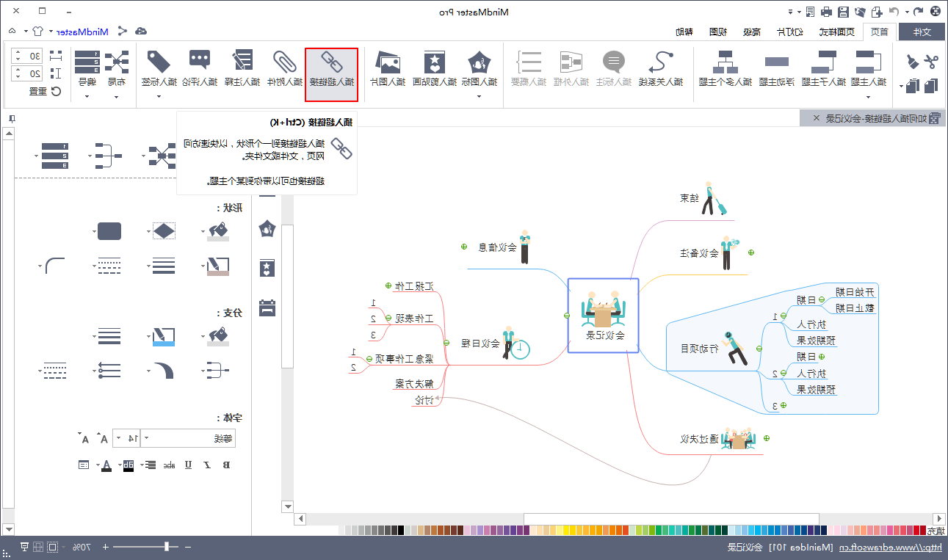
Task: Switch to the Page Style (页面样式) tab
Action: coord(837,32)
